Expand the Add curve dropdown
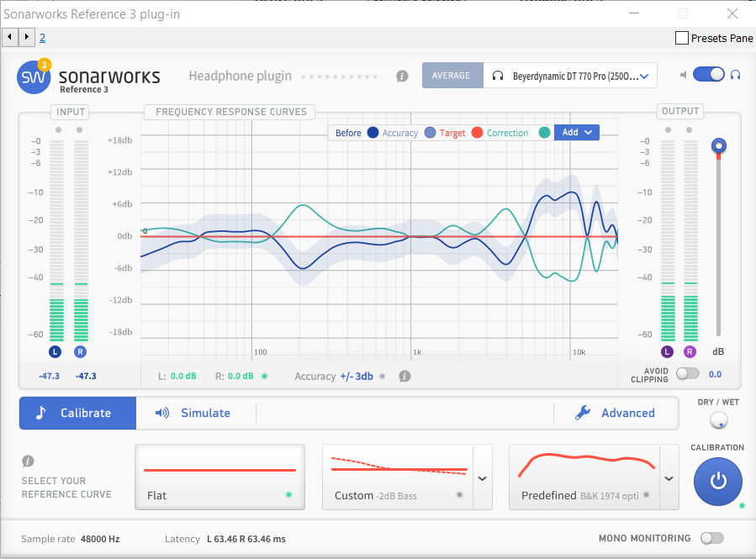 577,132
